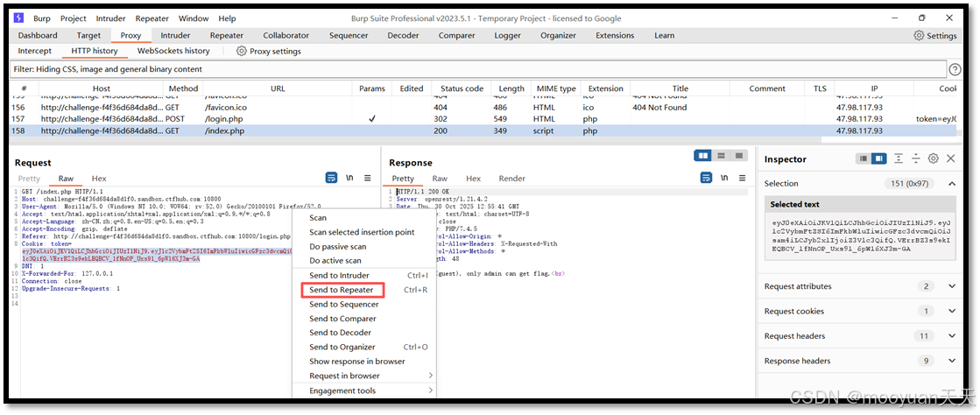Open the Decoder main tab
Image resolution: width=980 pixels, height=415 pixels.
point(403,36)
